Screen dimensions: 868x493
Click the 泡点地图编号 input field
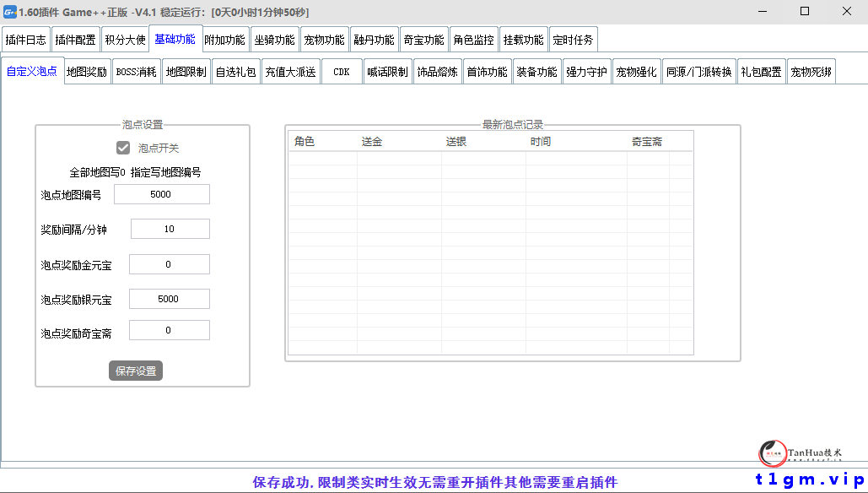click(162, 193)
